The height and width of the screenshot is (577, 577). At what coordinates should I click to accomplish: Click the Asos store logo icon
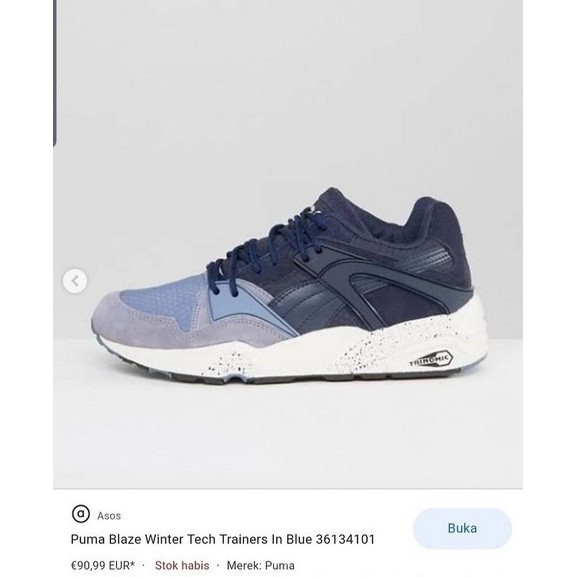pos(81,514)
